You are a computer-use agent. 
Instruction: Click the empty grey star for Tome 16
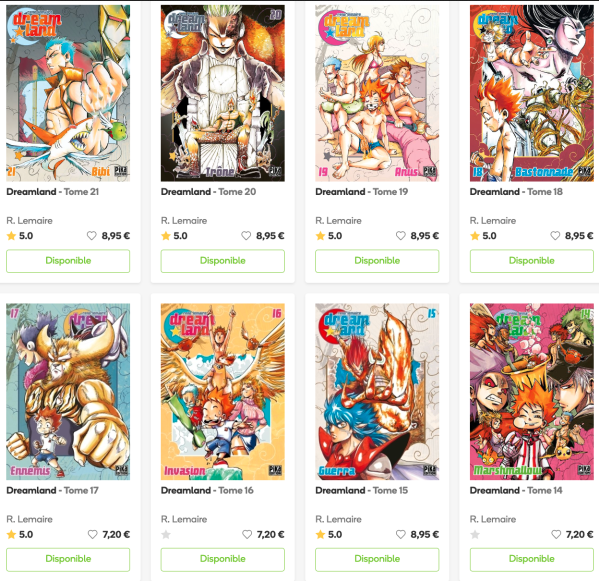(166, 534)
